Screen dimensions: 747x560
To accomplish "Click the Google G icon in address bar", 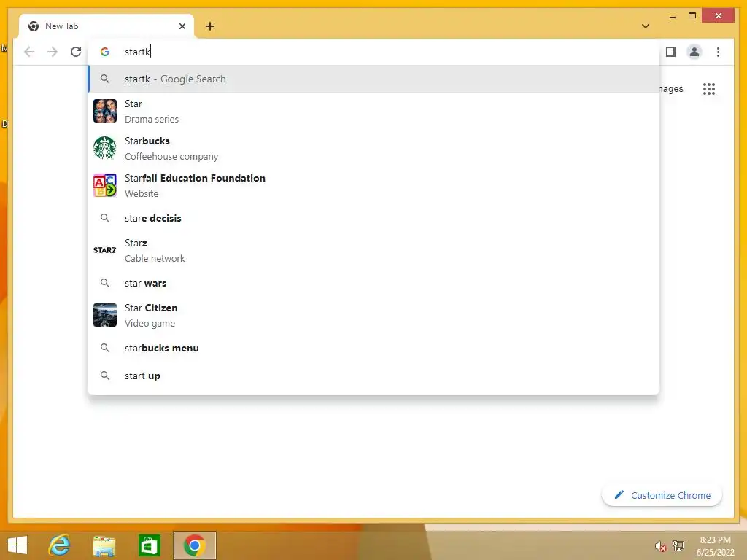I will click(105, 52).
